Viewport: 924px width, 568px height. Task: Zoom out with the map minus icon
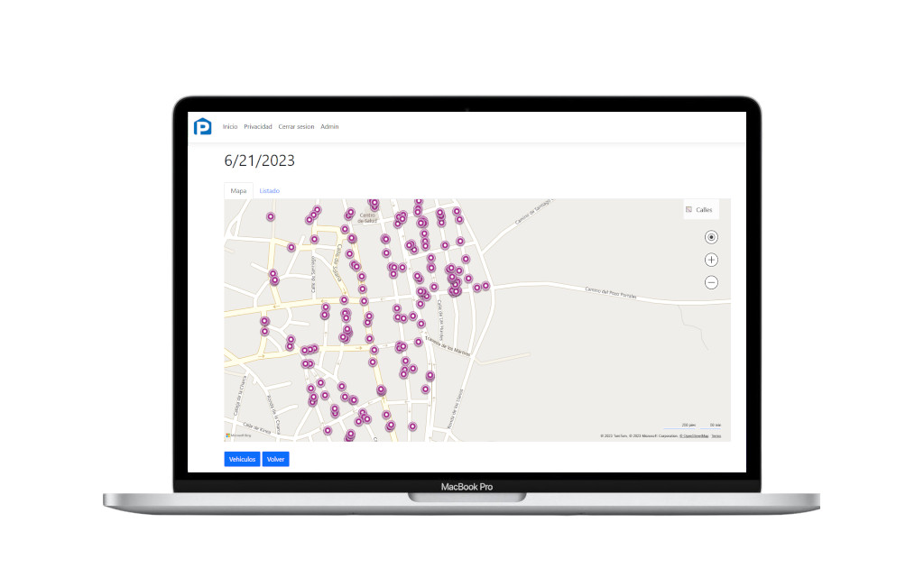point(711,282)
